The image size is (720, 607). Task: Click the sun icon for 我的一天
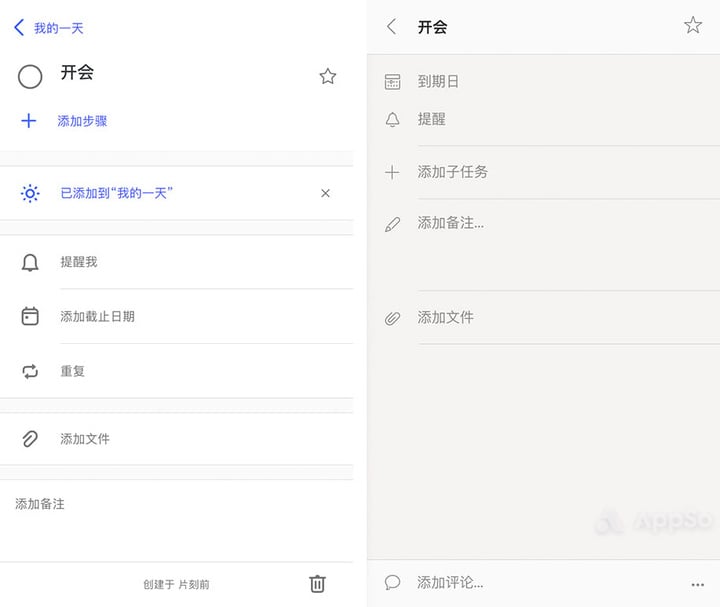point(30,193)
